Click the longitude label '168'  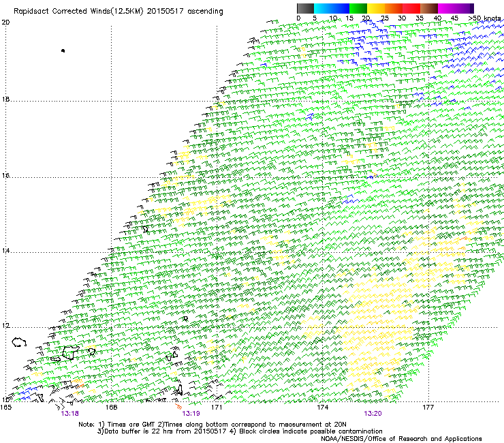click(111, 408)
